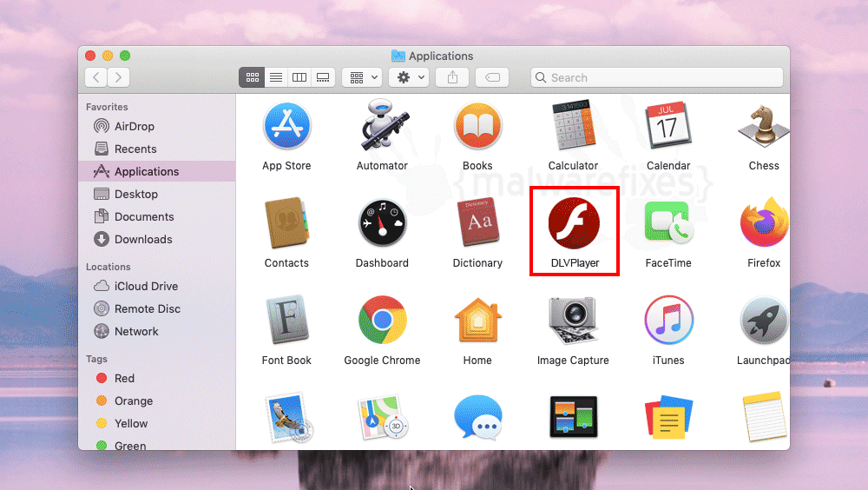Open the Home app icon
The width and height of the screenshot is (868, 490).
click(x=477, y=320)
